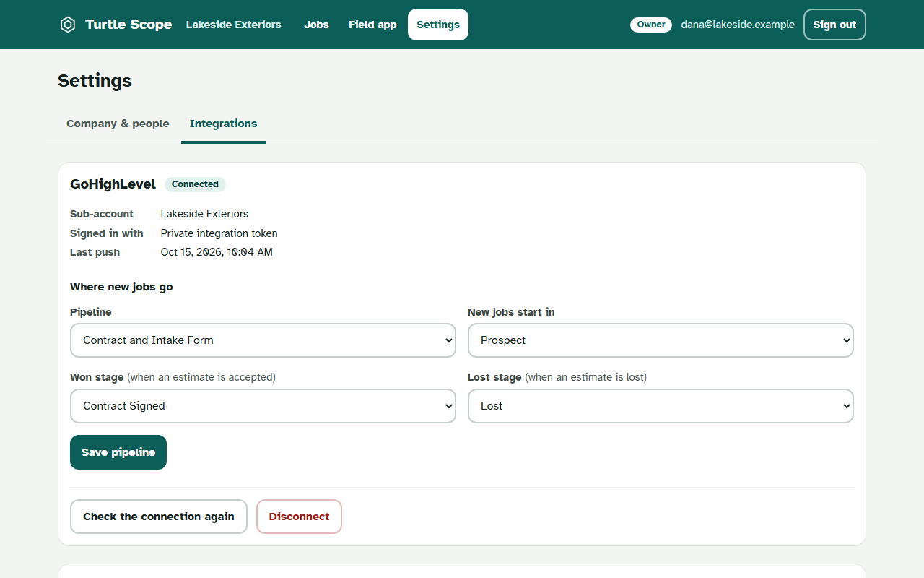This screenshot has height=578, width=924.
Task: Open Settings in the top navigation
Action: [438, 25]
